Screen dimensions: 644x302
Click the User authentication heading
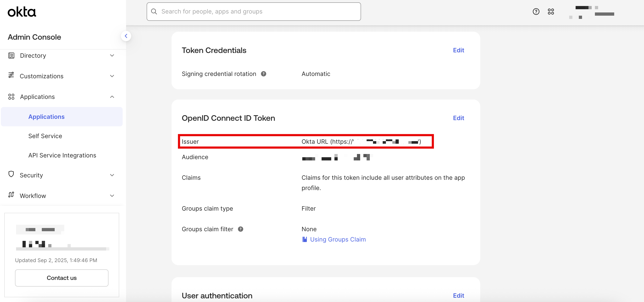tap(217, 296)
